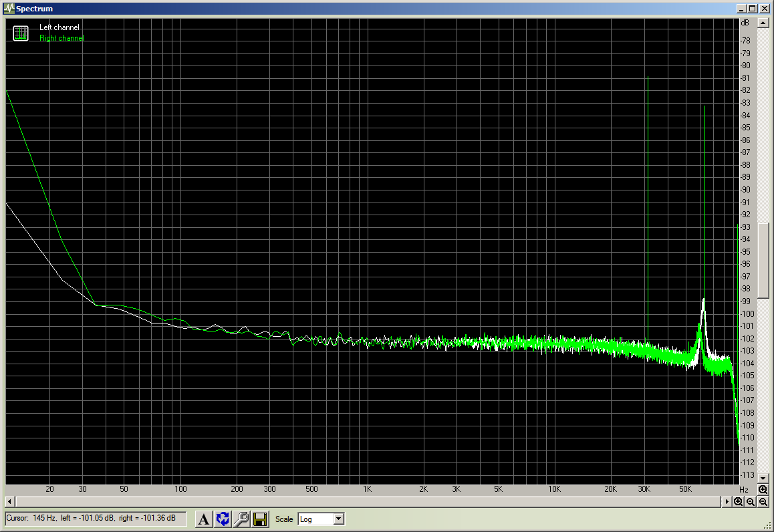The width and height of the screenshot is (774, 532).
Task: Click the Hz unit label on the axis
Action: pyautogui.click(x=744, y=489)
